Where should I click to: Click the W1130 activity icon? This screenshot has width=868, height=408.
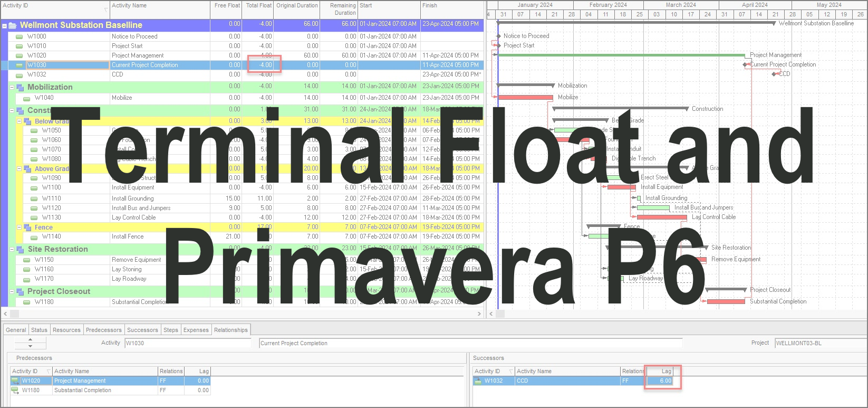[34, 217]
